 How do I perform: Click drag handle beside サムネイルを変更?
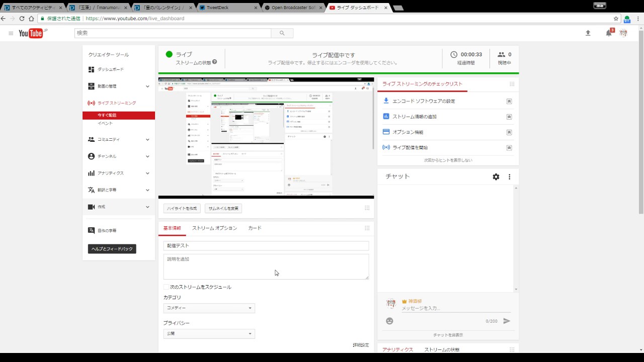367,208
